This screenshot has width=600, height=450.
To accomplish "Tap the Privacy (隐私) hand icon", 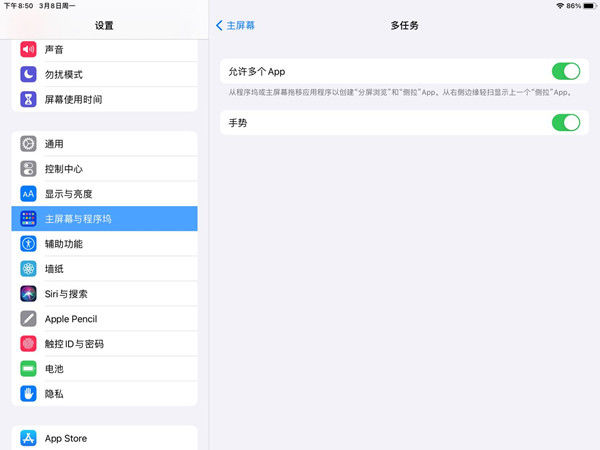I will 28,394.
